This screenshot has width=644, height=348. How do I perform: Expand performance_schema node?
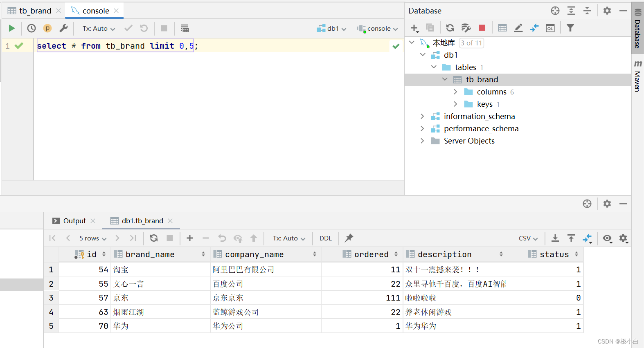click(x=422, y=128)
